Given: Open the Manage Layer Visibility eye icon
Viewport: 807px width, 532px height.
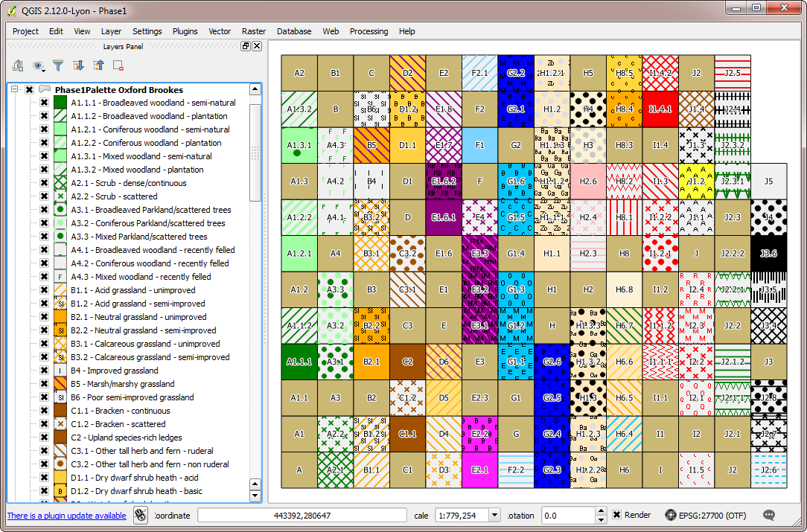Looking at the screenshot, I should click(x=38, y=66).
